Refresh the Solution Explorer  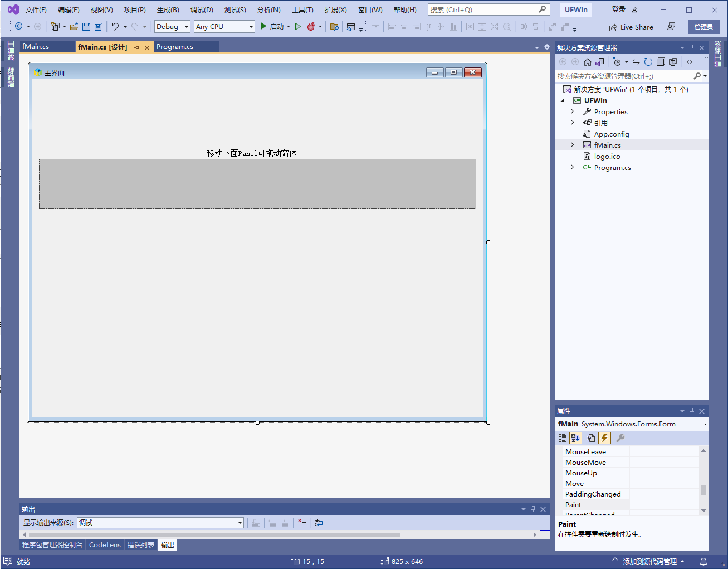point(648,62)
